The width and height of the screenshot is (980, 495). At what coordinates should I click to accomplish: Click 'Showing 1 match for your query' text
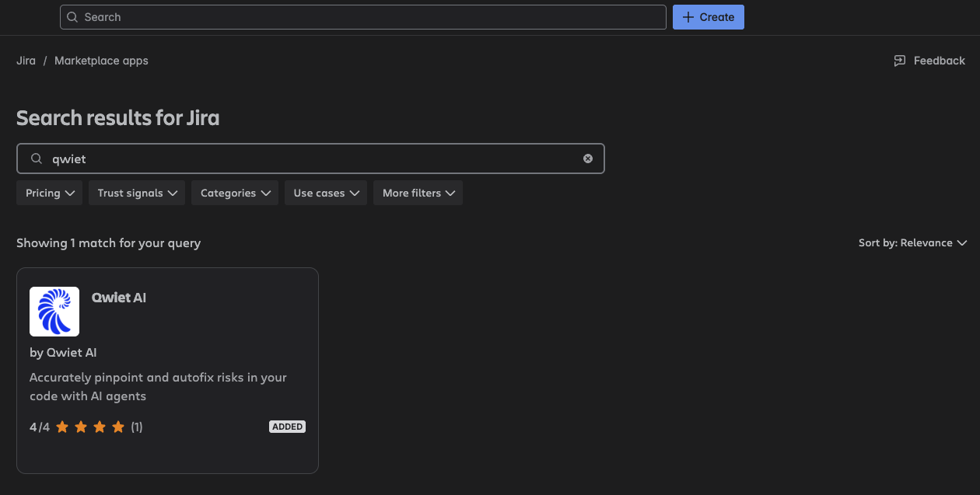(x=108, y=243)
